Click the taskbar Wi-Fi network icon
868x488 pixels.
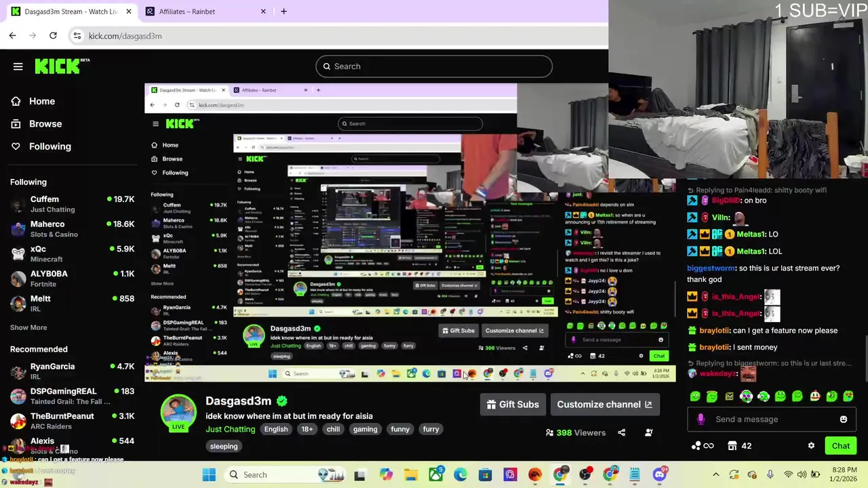pyautogui.click(x=788, y=475)
